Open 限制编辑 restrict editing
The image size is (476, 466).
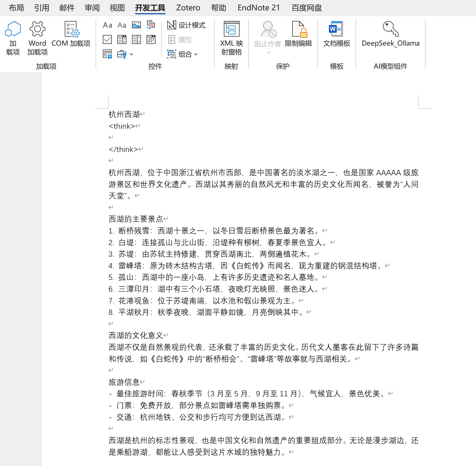(298, 34)
